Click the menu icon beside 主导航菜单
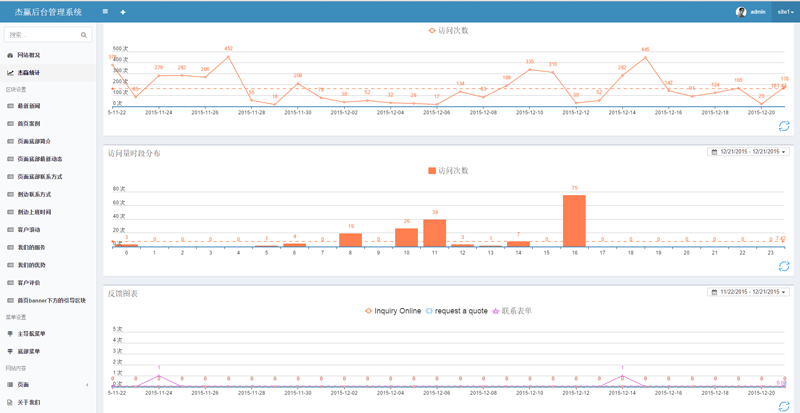This screenshot has width=800, height=413. click(x=10, y=334)
